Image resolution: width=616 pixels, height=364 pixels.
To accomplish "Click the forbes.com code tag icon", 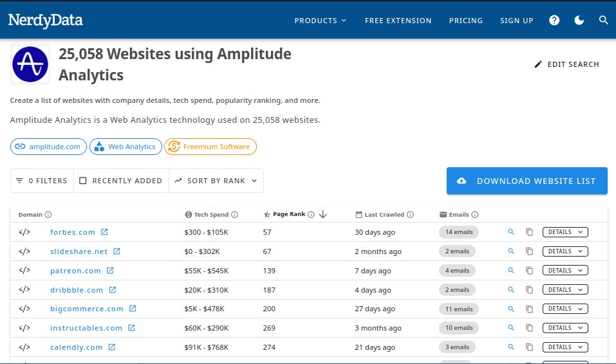I will pyautogui.click(x=24, y=232).
